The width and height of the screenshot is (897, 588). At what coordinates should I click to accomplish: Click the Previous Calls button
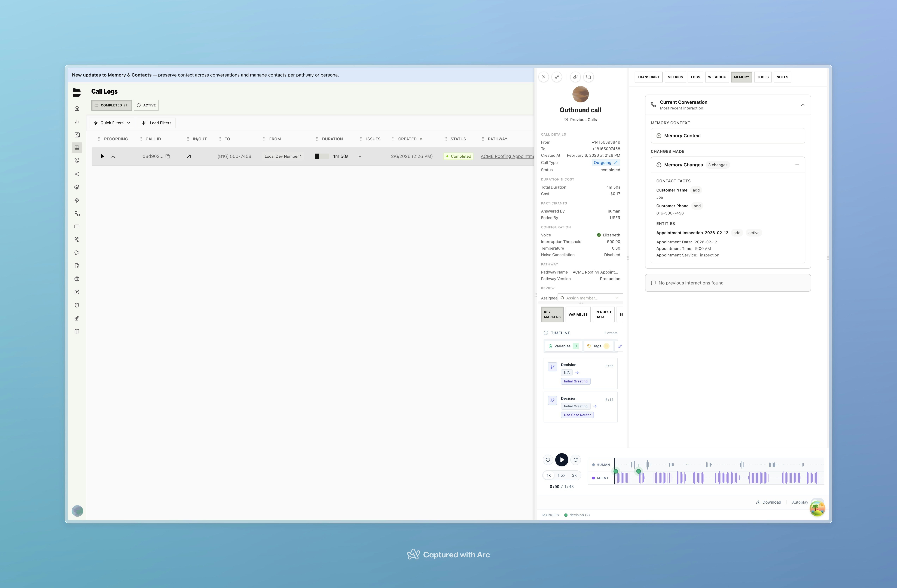[x=580, y=120]
